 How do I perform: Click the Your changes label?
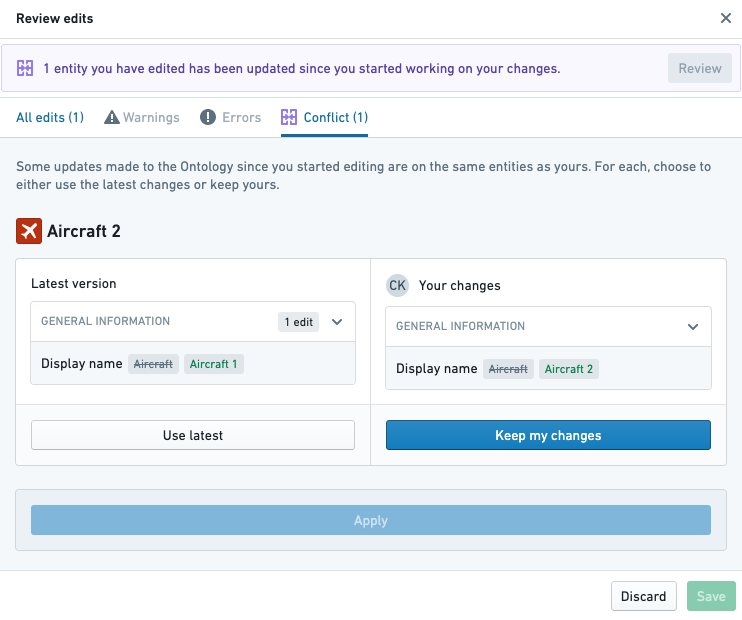pos(459,285)
